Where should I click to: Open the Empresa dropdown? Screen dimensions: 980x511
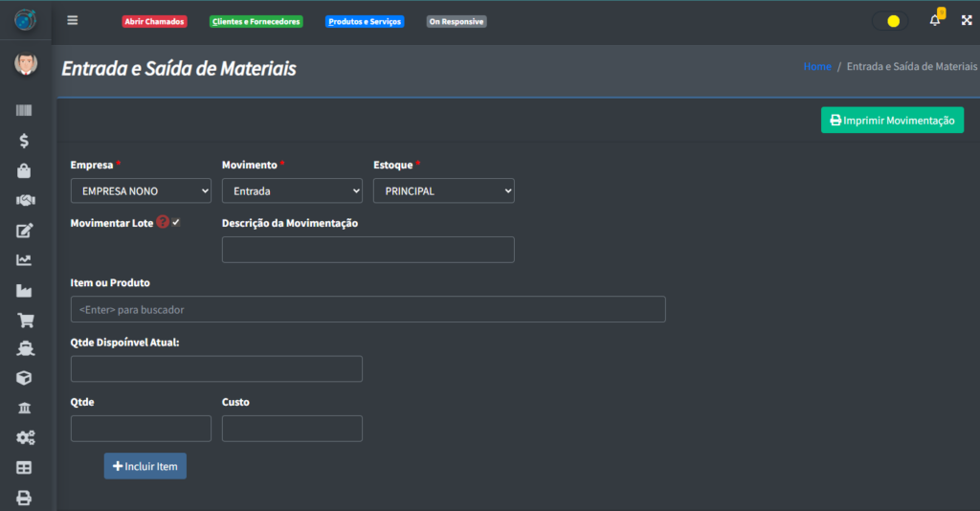tap(141, 191)
